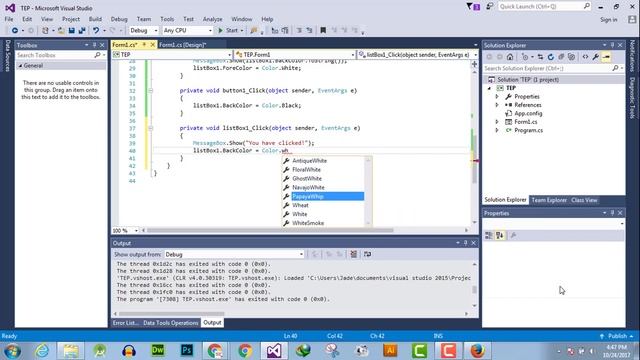Toggle auto hide pin on Solution Explorer

[612, 45]
